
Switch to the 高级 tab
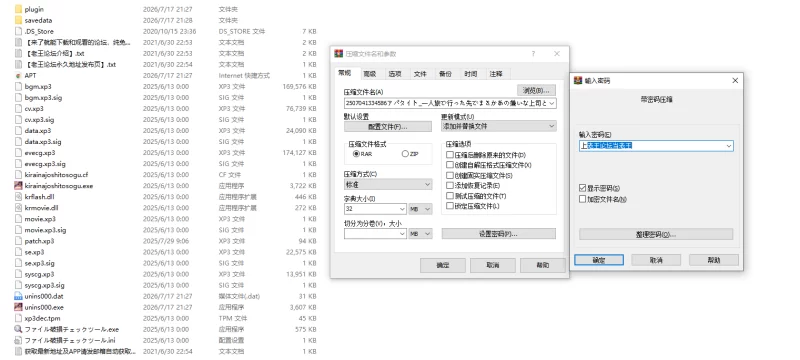click(x=370, y=74)
